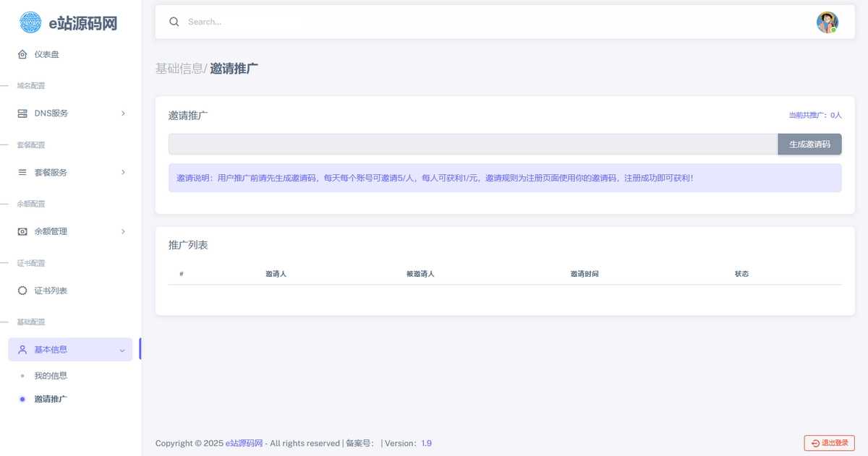Open the e站源码网 footer link
The image size is (868, 456).
coord(244,443)
